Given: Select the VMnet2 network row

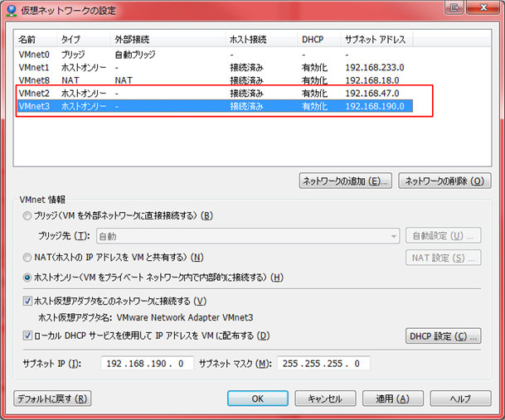Looking at the screenshot, I should point(35,94).
